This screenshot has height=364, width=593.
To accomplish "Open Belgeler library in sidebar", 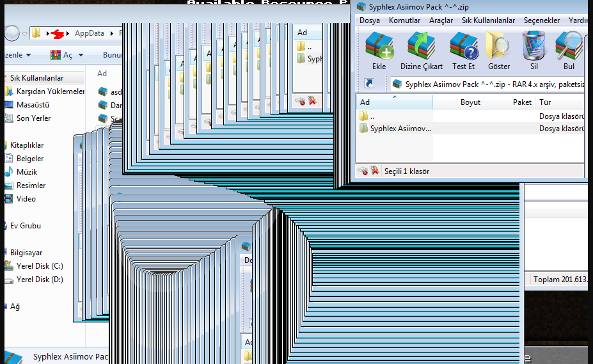I will click(30, 159).
